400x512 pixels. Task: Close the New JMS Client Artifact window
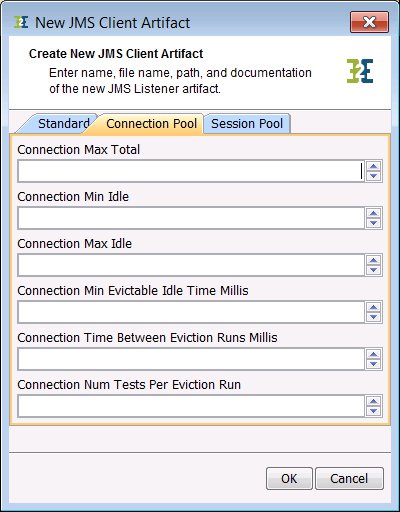coord(369,22)
